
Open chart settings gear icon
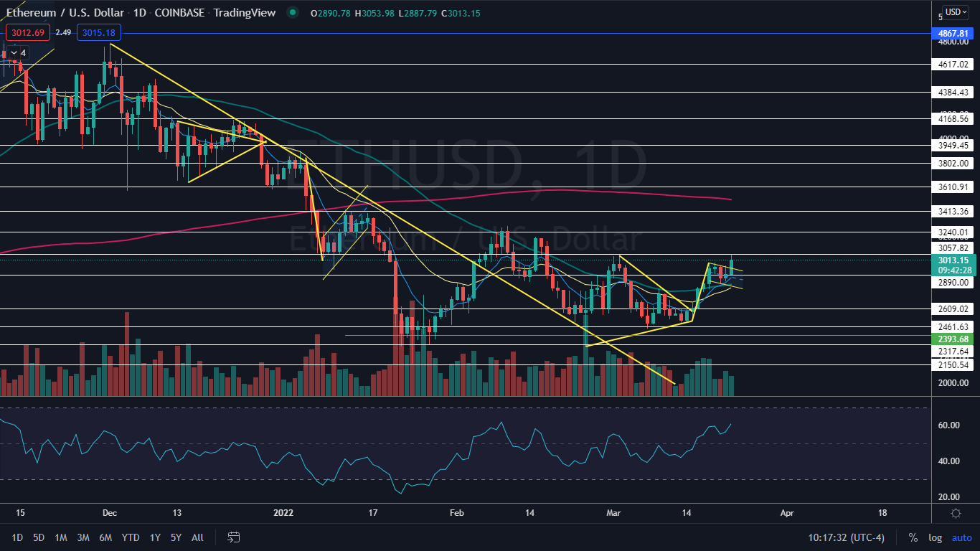coord(956,513)
